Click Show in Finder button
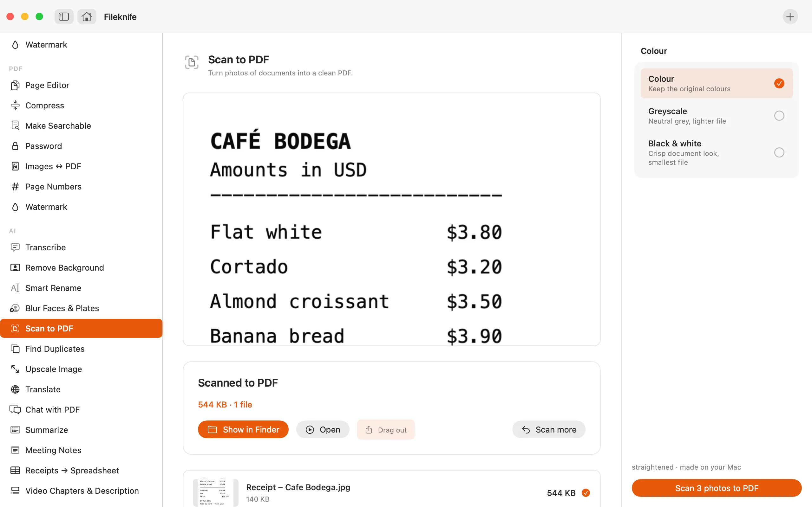Image resolution: width=812 pixels, height=507 pixels. 243,430
